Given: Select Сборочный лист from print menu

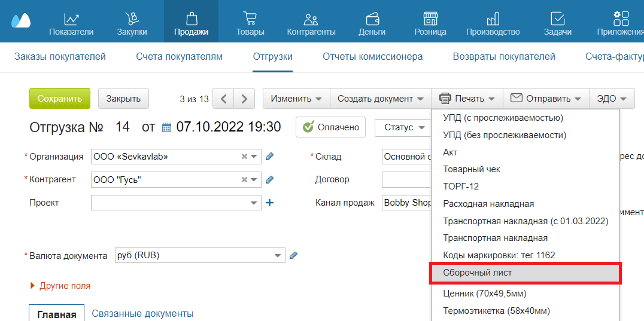Looking at the screenshot, I should pyautogui.click(x=478, y=273).
